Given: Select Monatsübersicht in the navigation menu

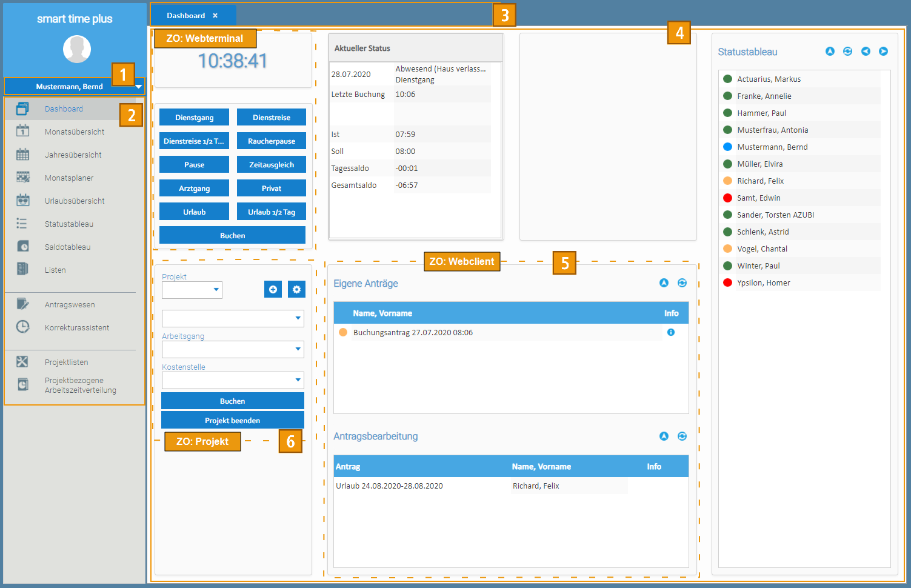Looking at the screenshot, I should tap(74, 132).
